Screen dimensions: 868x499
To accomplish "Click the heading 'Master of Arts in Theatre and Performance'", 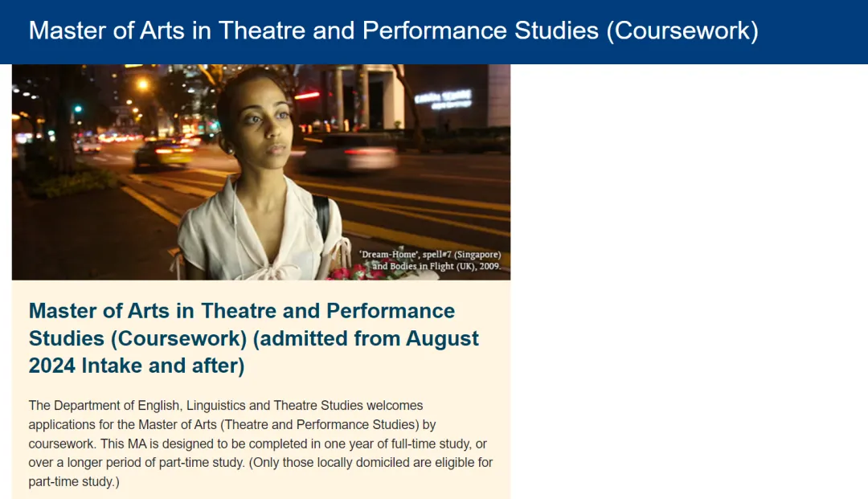I will point(242,311).
